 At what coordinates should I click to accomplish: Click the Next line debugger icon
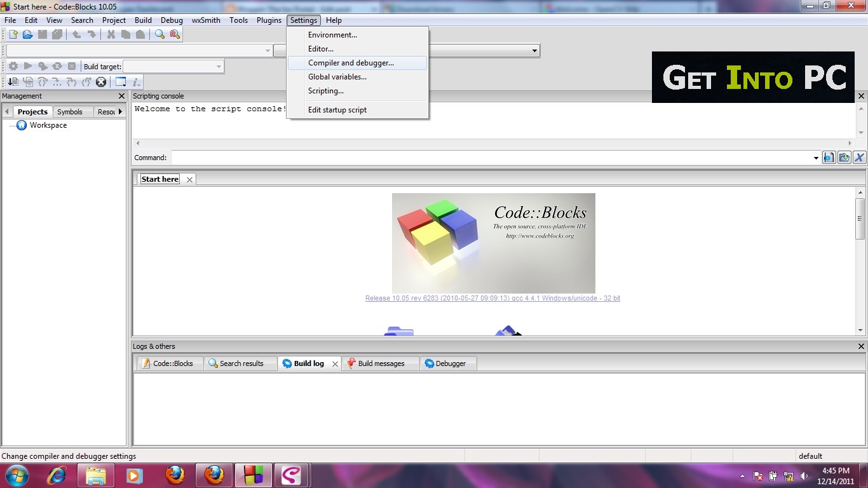pyautogui.click(x=43, y=82)
